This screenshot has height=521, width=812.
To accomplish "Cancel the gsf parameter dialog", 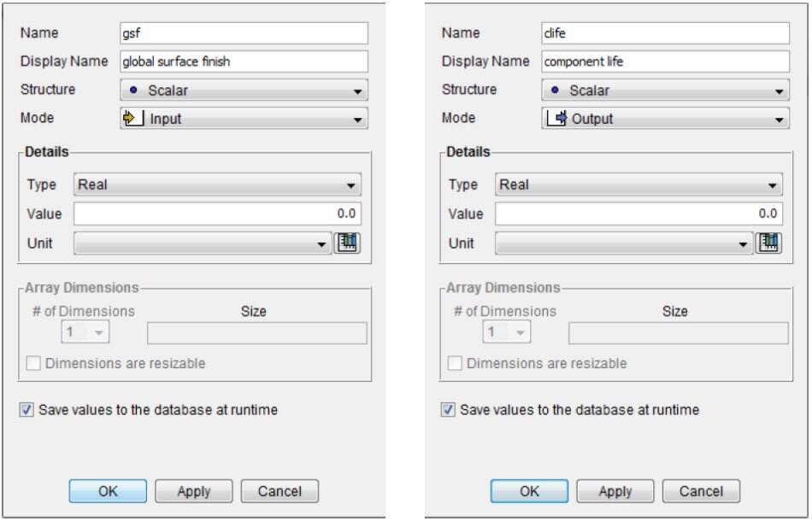I will point(279,491).
